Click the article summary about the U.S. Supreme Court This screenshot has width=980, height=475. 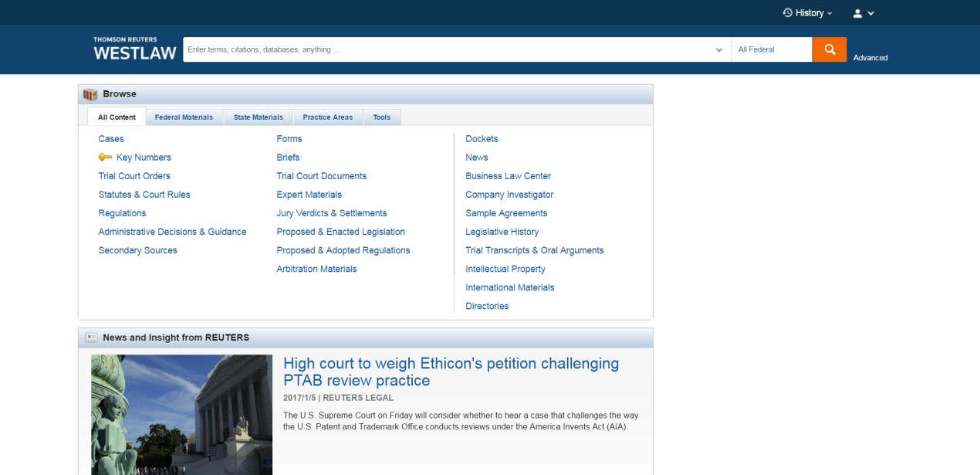click(x=461, y=421)
